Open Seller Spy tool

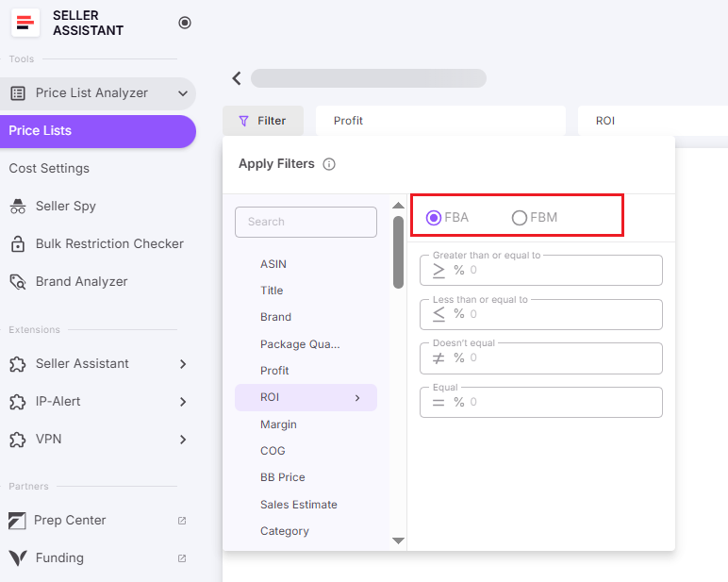pos(65,206)
